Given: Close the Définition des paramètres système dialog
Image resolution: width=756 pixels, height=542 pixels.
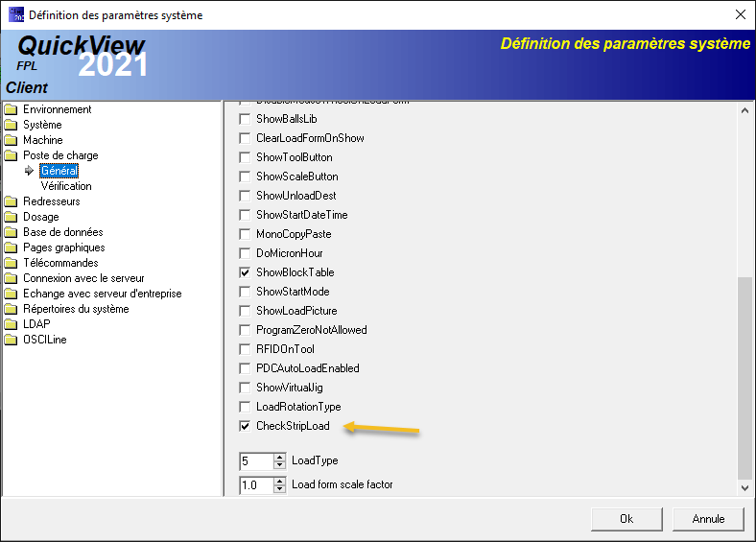Looking at the screenshot, I should (x=741, y=14).
